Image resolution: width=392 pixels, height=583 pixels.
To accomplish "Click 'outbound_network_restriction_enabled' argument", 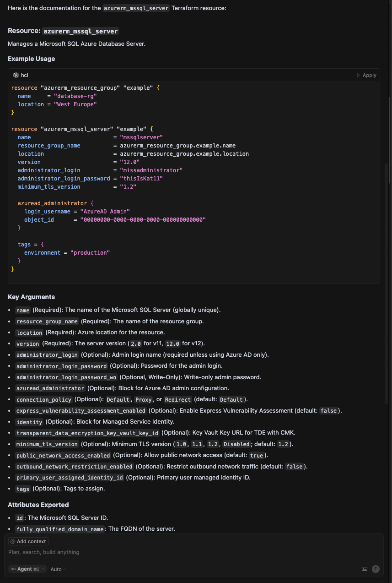I will (75, 467).
